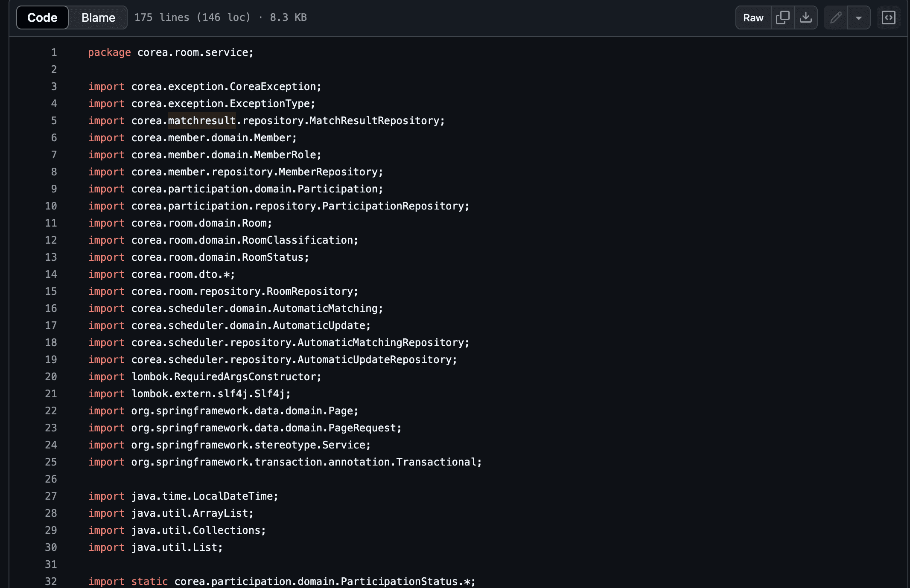Click ParticipationStatus in static import
The image size is (910, 588).
(x=399, y=581)
